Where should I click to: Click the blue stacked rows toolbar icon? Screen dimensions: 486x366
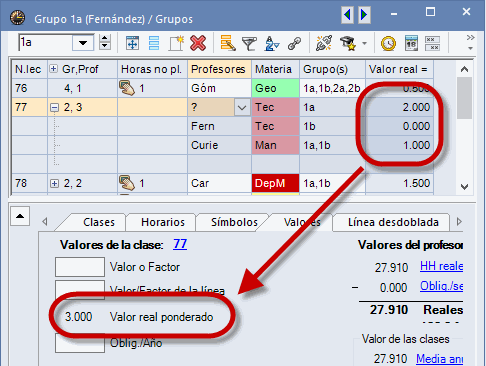pyautogui.click(x=154, y=43)
